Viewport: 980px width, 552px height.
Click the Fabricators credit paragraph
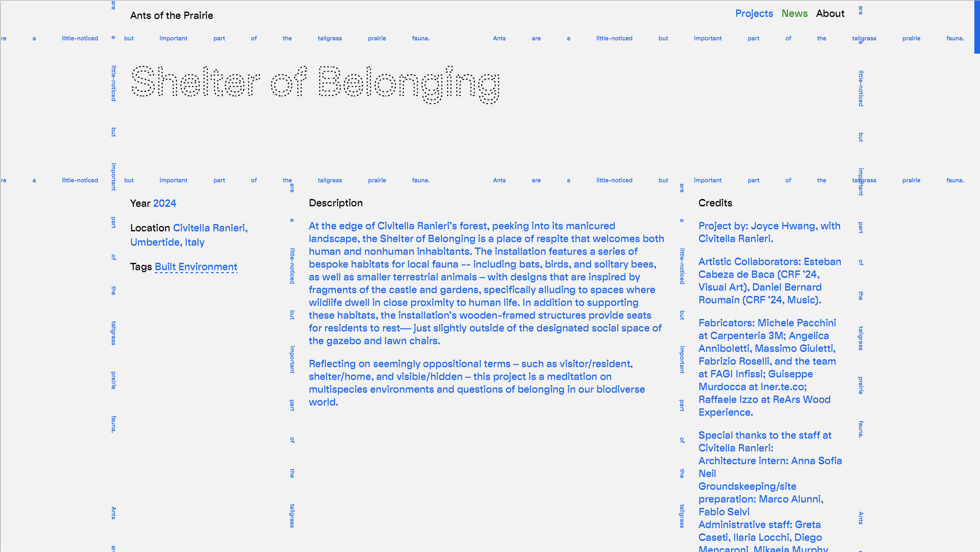pyautogui.click(x=767, y=367)
